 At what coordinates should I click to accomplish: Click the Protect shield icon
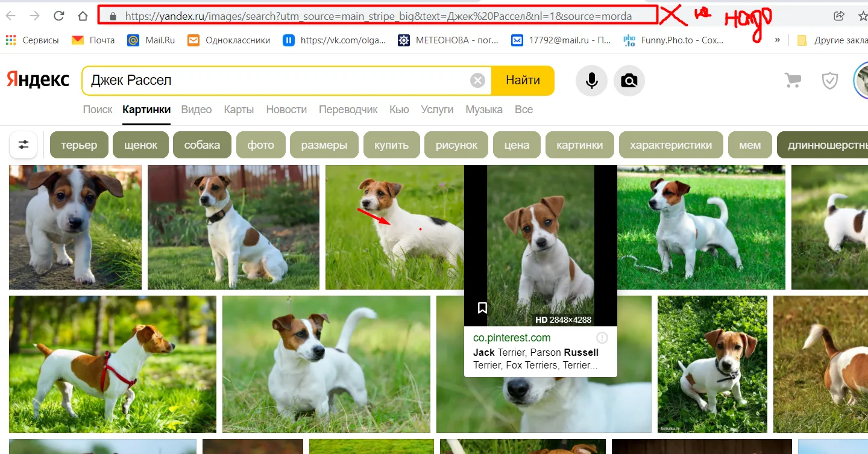click(830, 80)
